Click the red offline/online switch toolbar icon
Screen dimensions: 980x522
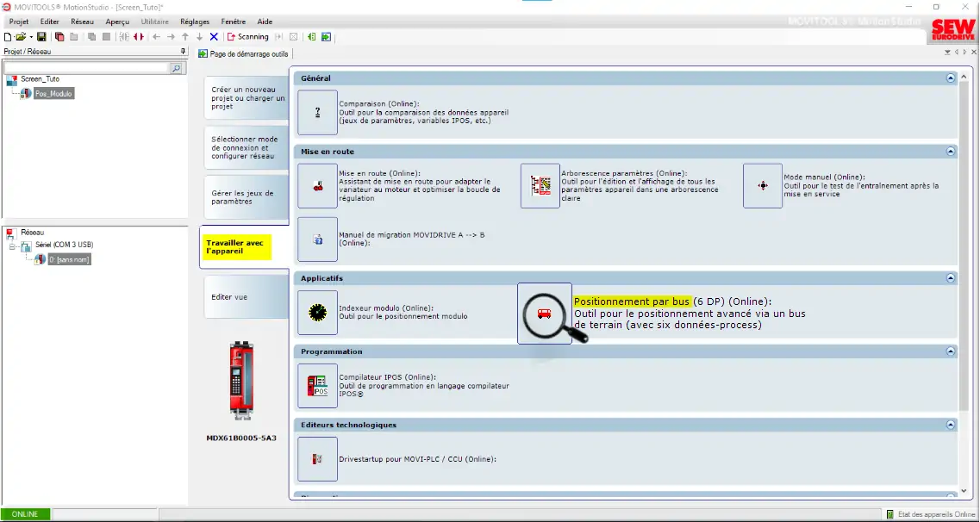point(139,37)
